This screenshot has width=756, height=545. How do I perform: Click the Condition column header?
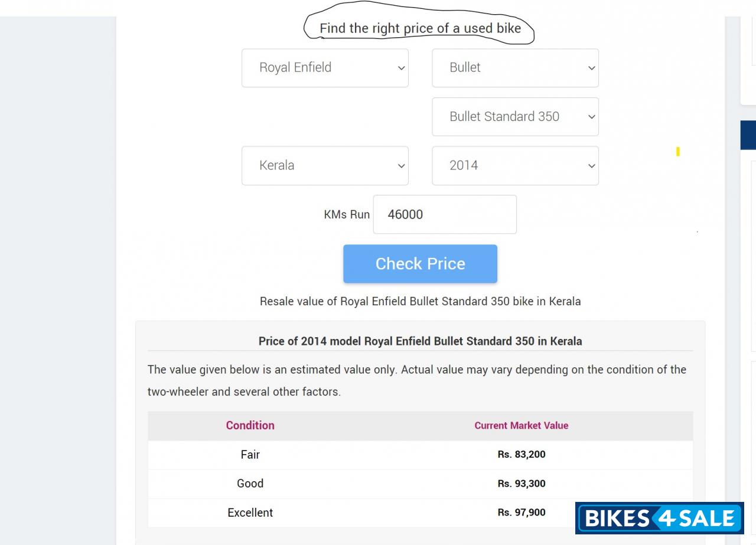pos(250,425)
